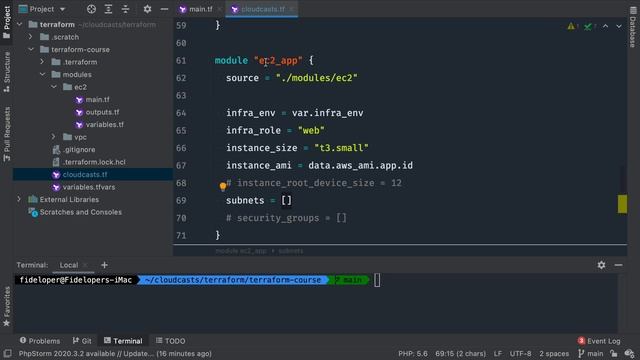Click the intention lightbulb on line 68
Viewport: 640px width, 360px height.
(x=223, y=187)
